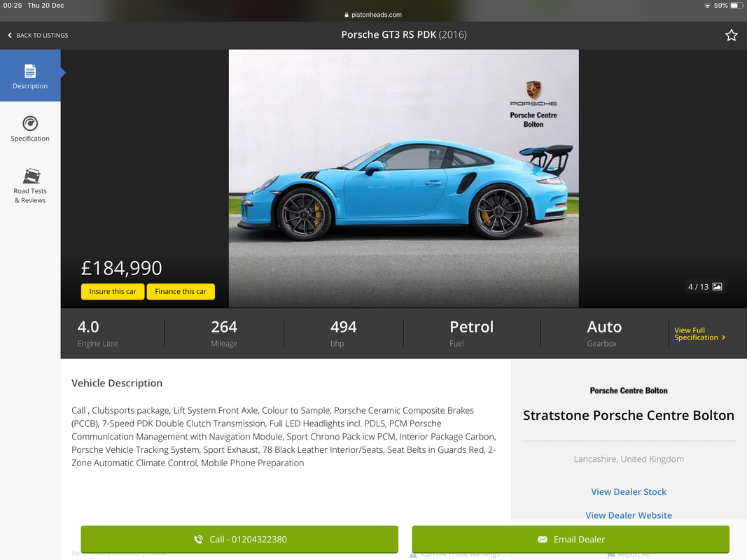Click the £184,990 price text
The height and width of the screenshot is (560, 747).
pos(122,268)
